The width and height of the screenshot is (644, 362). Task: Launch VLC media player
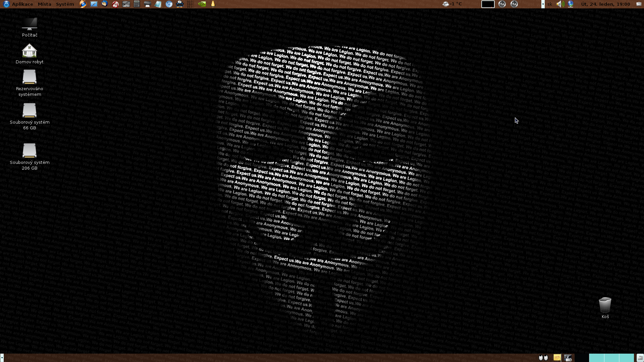click(x=213, y=4)
